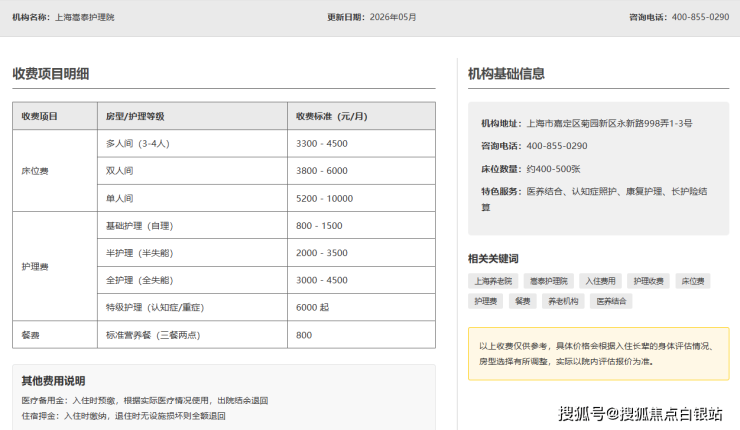Click the 其他费用说明 heading

click(53, 381)
